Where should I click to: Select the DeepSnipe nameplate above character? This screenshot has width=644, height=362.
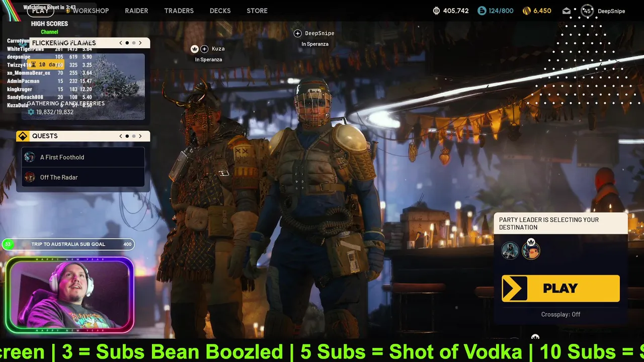pos(319,33)
